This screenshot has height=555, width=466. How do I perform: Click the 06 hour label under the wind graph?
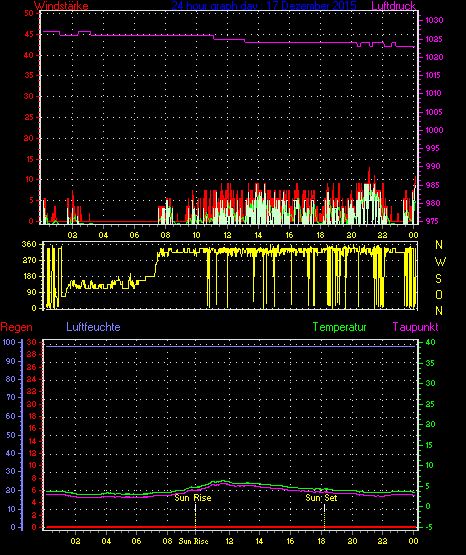pyautogui.click(x=134, y=235)
